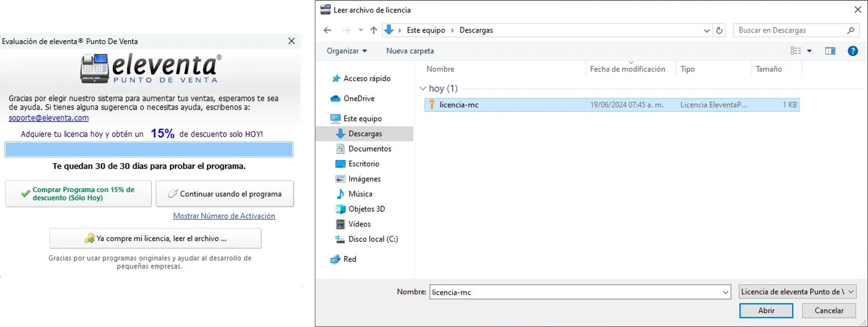Close the 'Leer archivo de licencia' dialog

858,9
